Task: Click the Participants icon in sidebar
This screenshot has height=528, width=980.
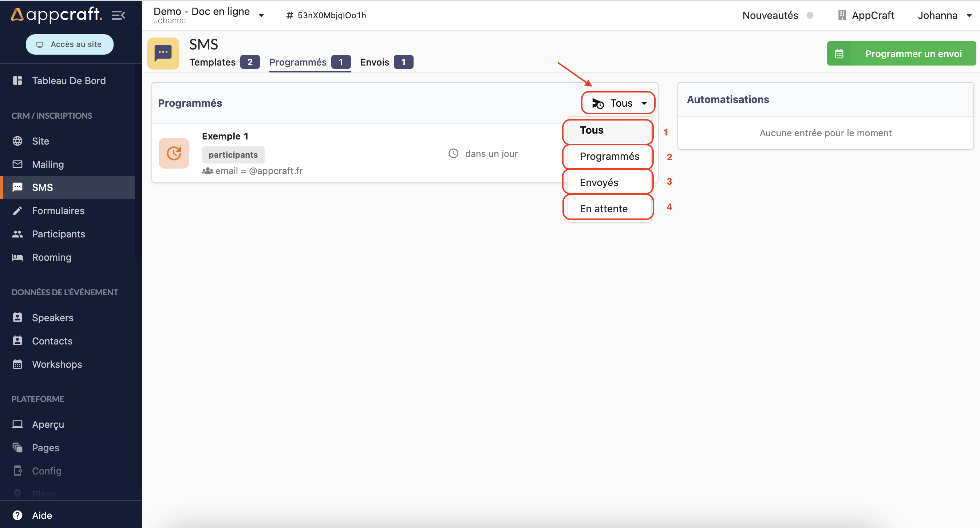Action: pos(17,233)
